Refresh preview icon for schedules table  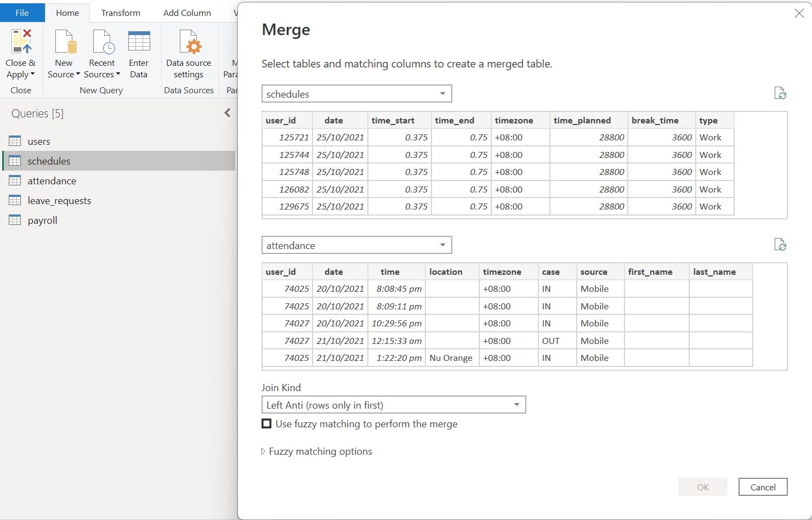780,93
